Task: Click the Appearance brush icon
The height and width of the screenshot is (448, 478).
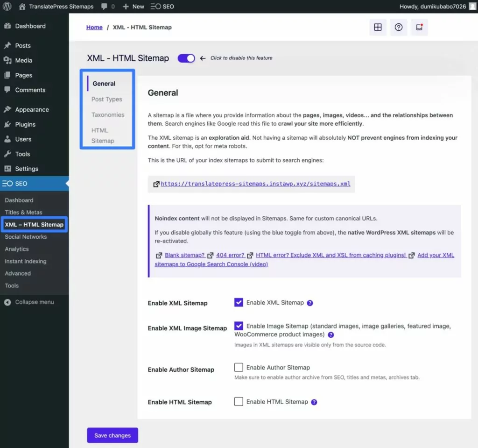Action: [x=7, y=109]
